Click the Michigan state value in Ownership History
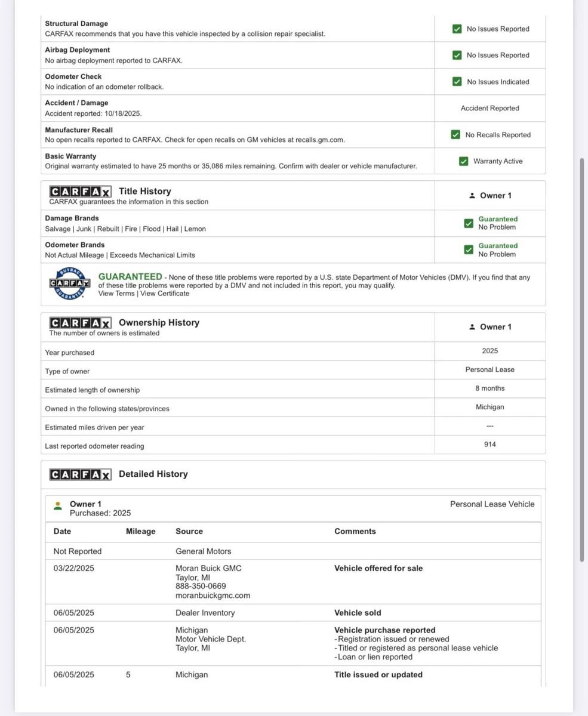 click(x=490, y=407)
